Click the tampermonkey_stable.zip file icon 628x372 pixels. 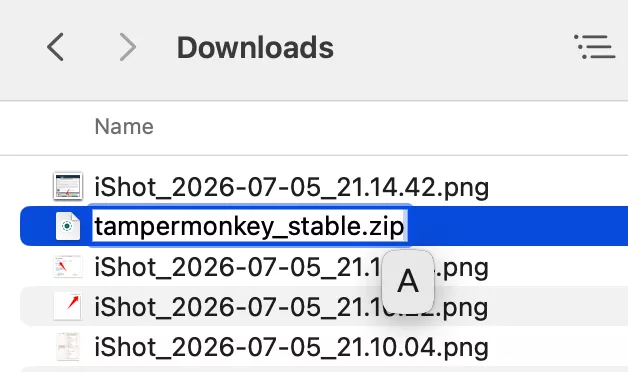tap(68, 226)
